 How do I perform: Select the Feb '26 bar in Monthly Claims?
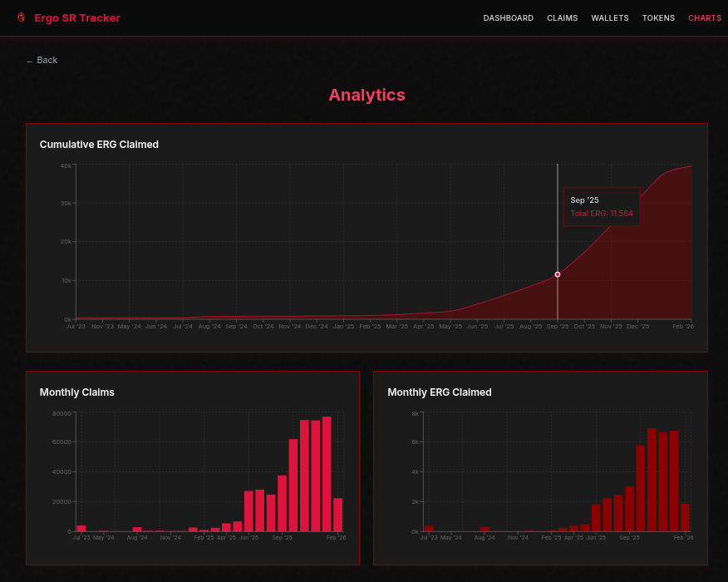point(337,515)
